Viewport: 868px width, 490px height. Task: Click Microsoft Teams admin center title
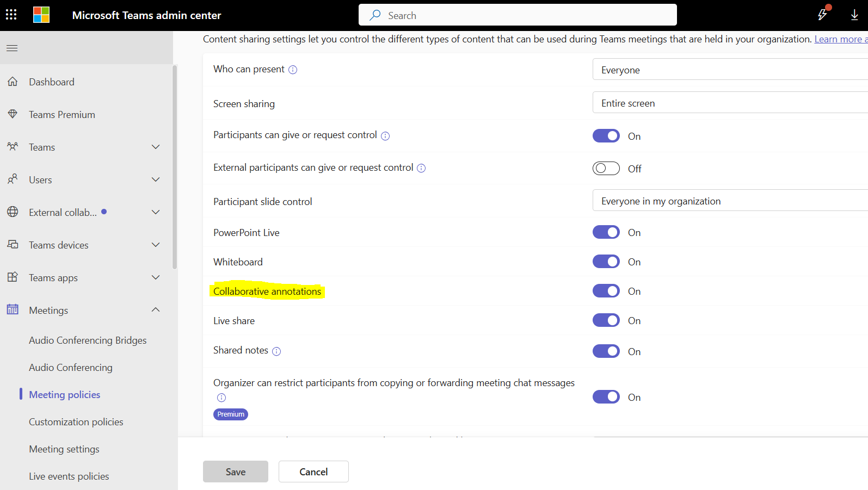coord(147,15)
